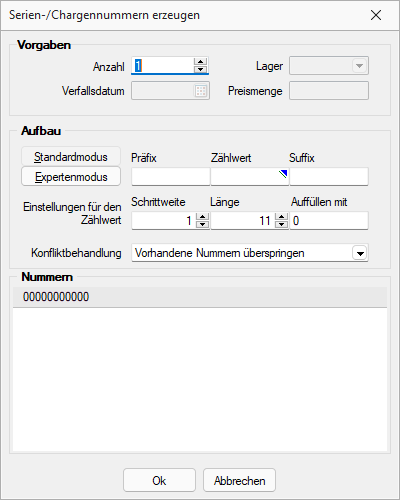
Task: Click into the Präfix input field
Action: tap(171, 177)
